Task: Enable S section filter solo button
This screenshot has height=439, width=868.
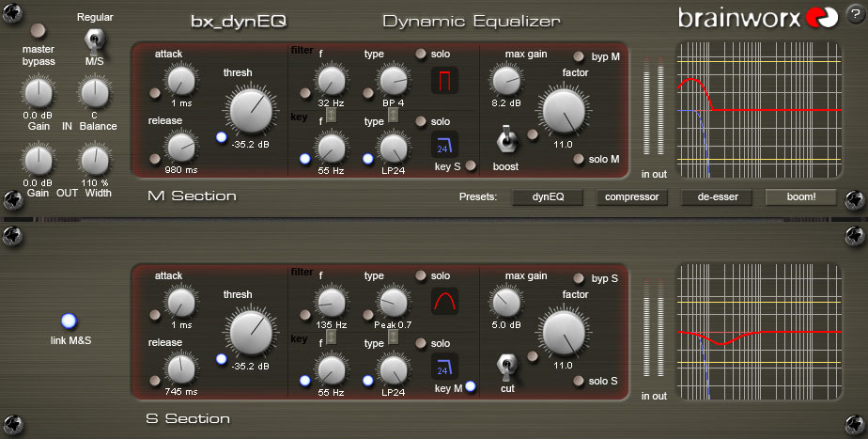Action: tap(421, 275)
